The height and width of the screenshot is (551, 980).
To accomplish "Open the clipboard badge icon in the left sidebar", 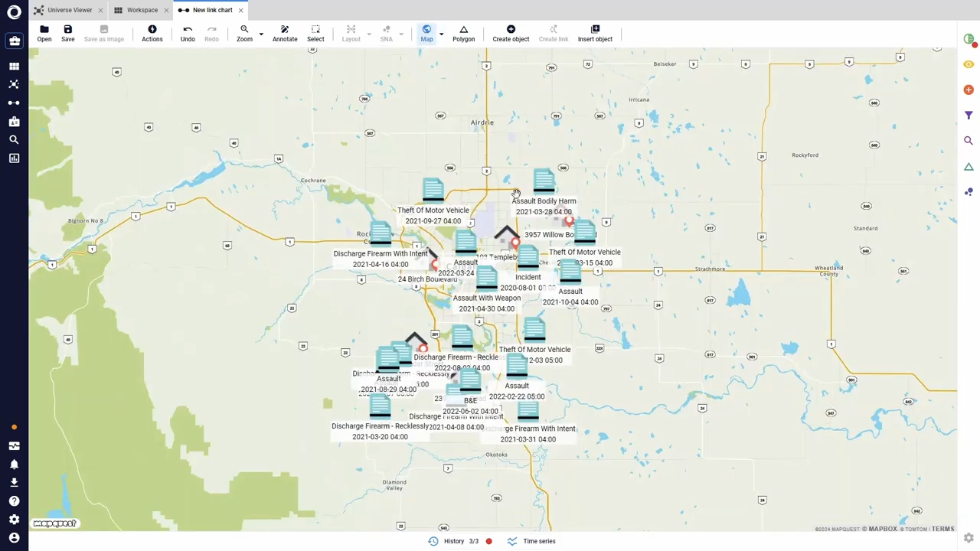I will point(14,121).
